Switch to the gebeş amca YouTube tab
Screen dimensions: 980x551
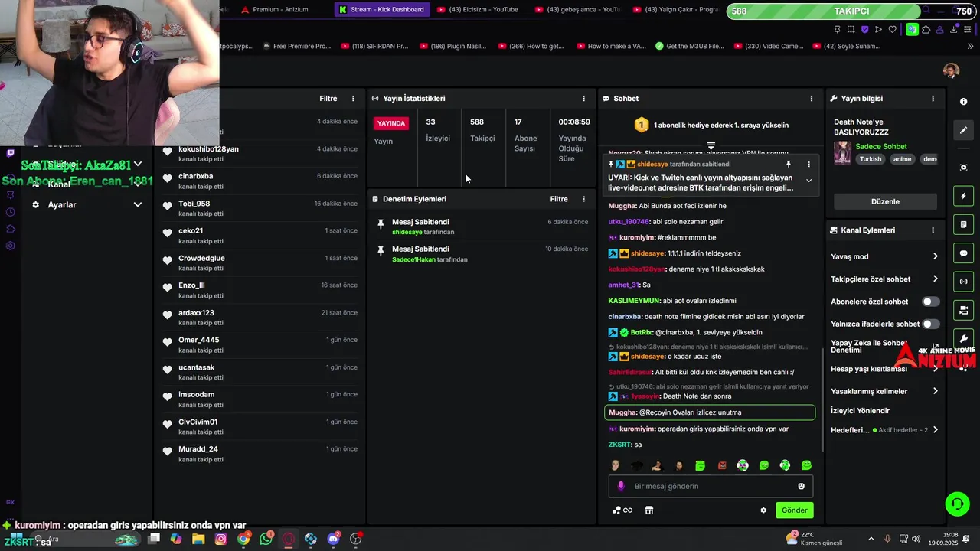pyautogui.click(x=577, y=10)
